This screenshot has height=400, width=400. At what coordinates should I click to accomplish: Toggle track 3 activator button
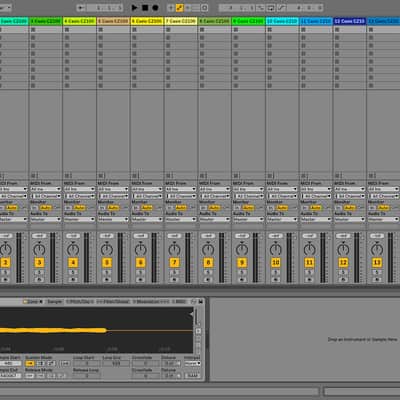click(x=39, y=263)
